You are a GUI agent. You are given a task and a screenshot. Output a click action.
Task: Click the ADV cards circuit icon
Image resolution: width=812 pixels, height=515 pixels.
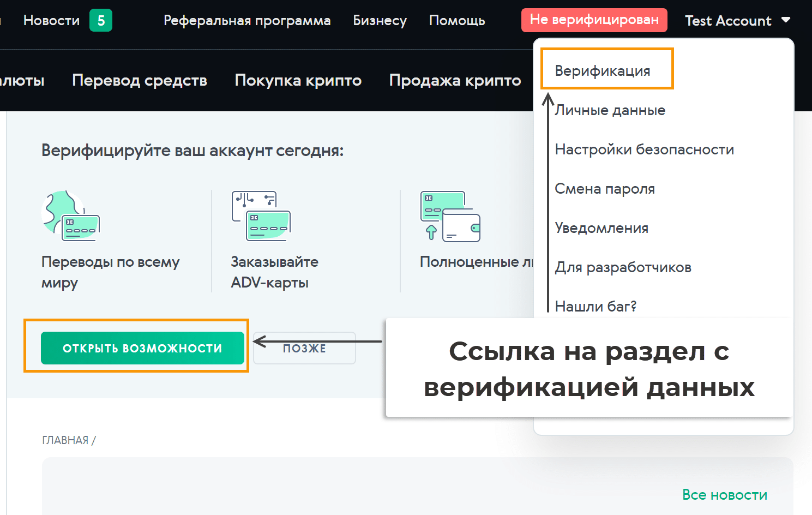coord(261,216)
